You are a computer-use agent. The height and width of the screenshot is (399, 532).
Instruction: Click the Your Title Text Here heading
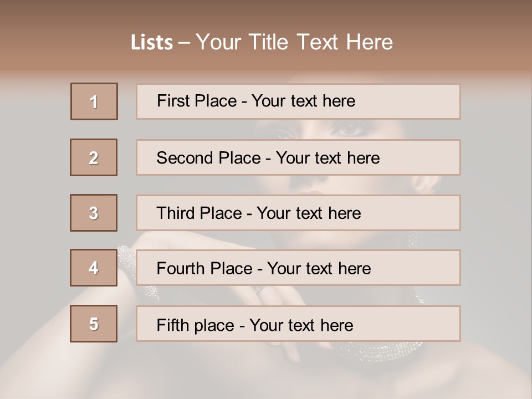(294, 42)
